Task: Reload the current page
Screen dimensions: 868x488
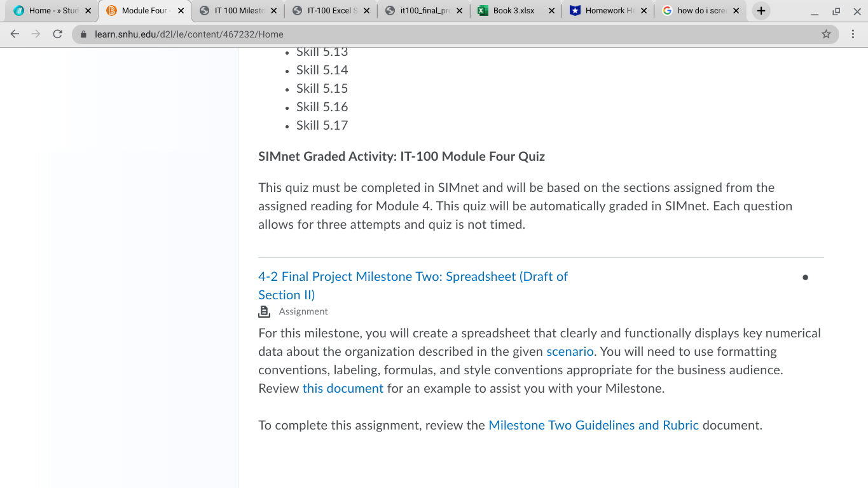Action: coord(57,34)
